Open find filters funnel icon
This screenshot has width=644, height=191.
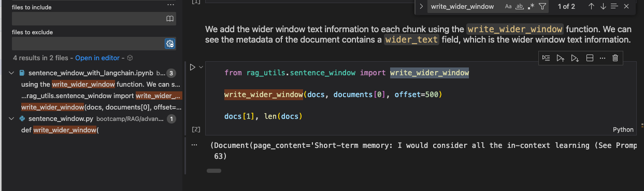(542, 6)
